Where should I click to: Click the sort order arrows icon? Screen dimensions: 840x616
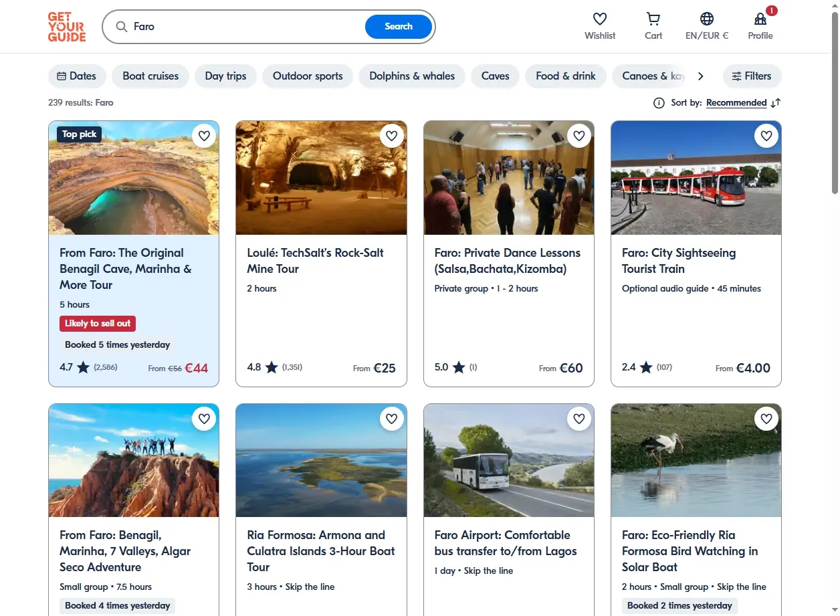(x=776, y=103)
